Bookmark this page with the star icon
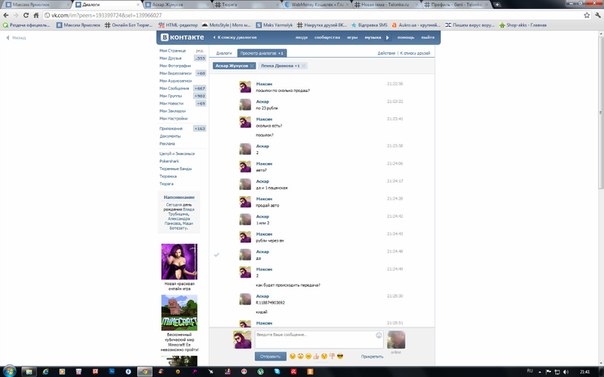 587,15
